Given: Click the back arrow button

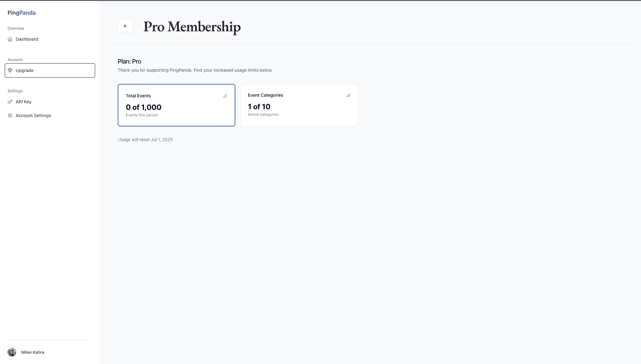Looking at the screenshot, I should (126, 26).
